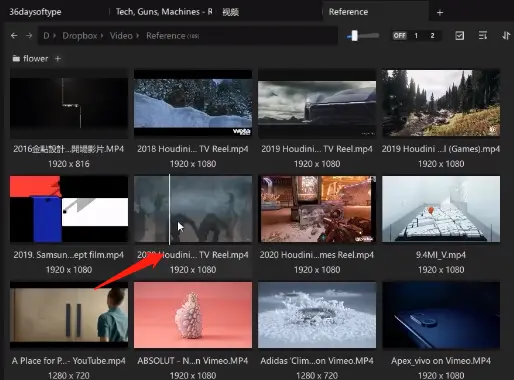This screenshot has width=514, height=380.
Task: Select 2019 Houdini TV Reel thumbnail
Action: click(317, 103)
